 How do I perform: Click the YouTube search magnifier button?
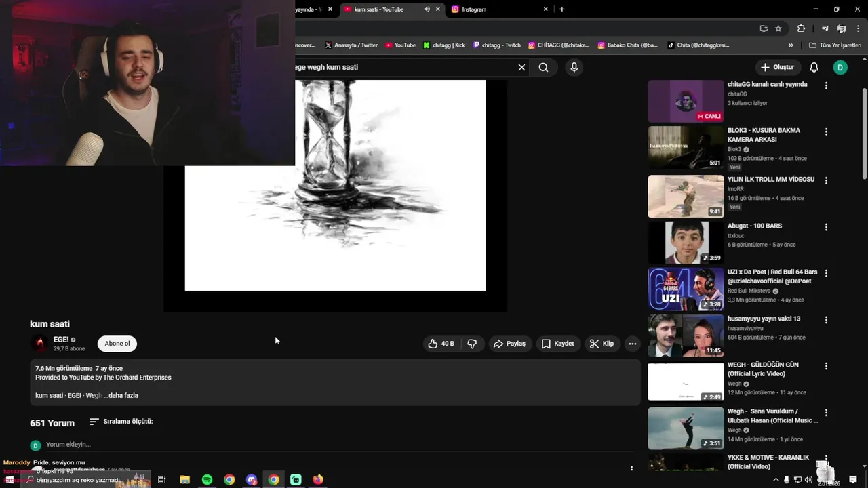543,67
